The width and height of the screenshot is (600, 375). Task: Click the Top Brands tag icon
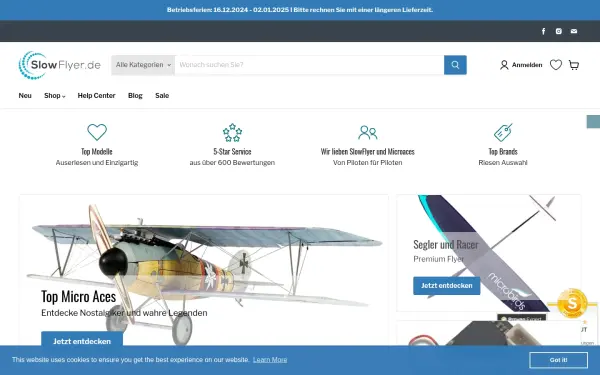[503, 132]
